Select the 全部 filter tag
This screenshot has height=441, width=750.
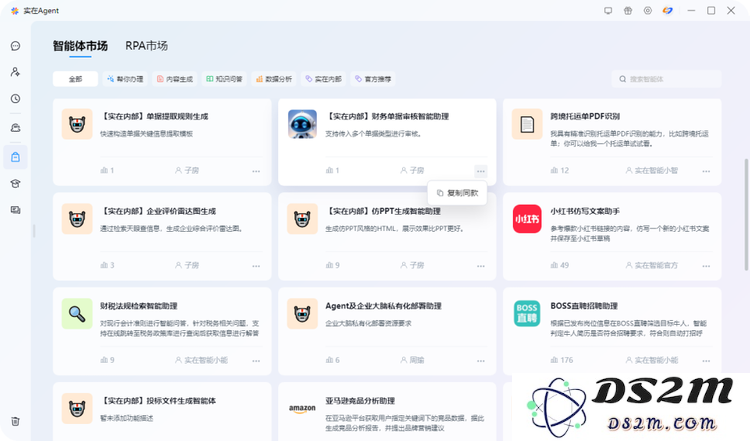click(75, 79)
